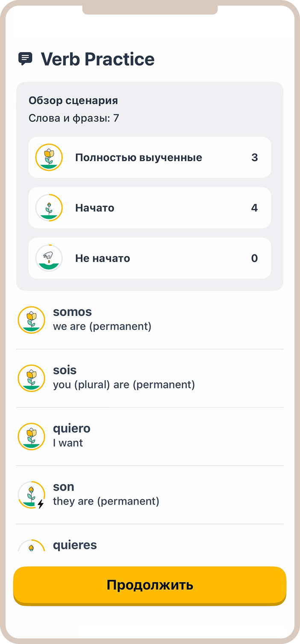Click the seed planting icon for Не начато
The width and height of the screenshot is (300, 644).
(x=49, y=258)
